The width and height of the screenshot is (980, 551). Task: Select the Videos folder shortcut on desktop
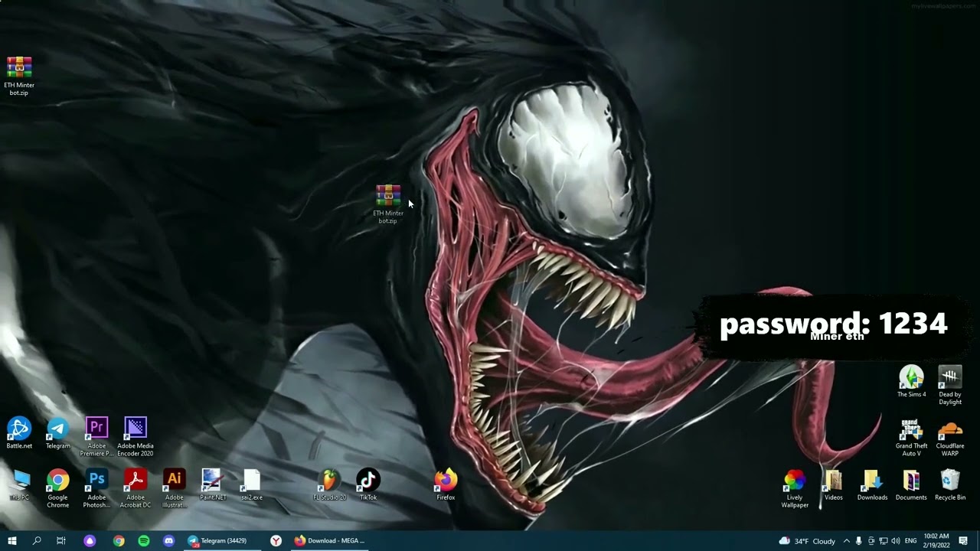pyautogui.click(x=834, y=485)
